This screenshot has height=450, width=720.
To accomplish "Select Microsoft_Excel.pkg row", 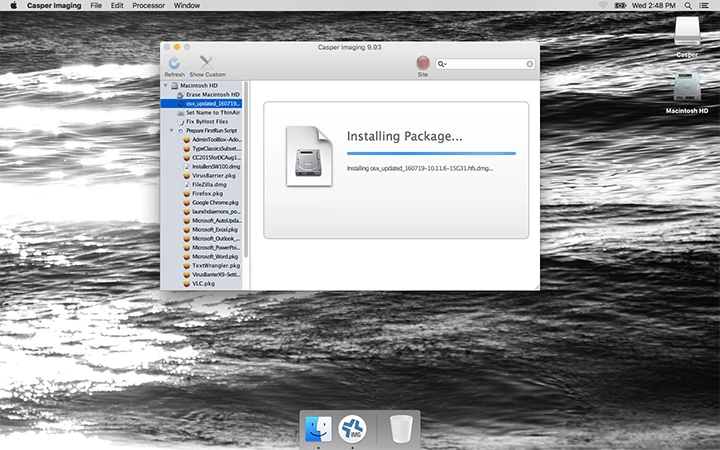I will point(201,230).
